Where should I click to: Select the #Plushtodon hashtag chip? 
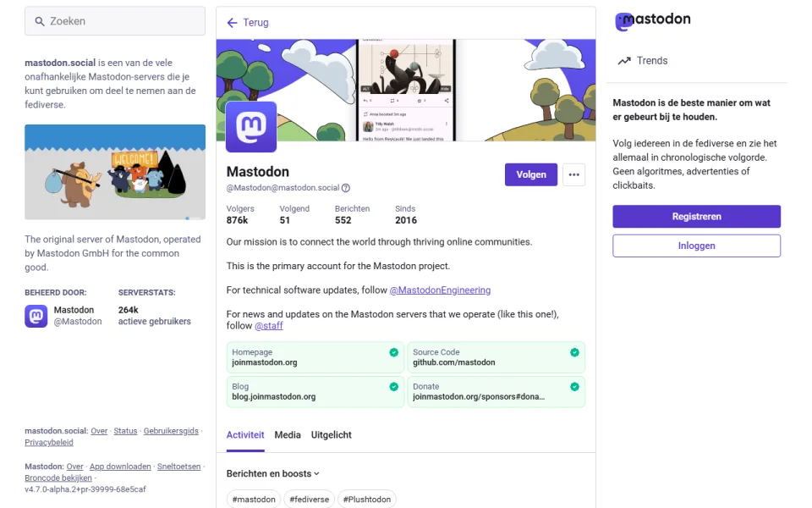[x=366, y=500]
